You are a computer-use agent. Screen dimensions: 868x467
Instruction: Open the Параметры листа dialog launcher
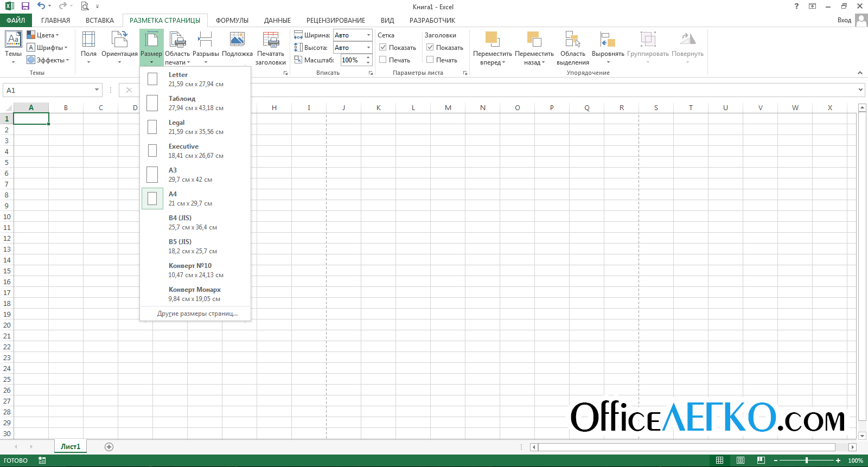click(x=465, y=73)
